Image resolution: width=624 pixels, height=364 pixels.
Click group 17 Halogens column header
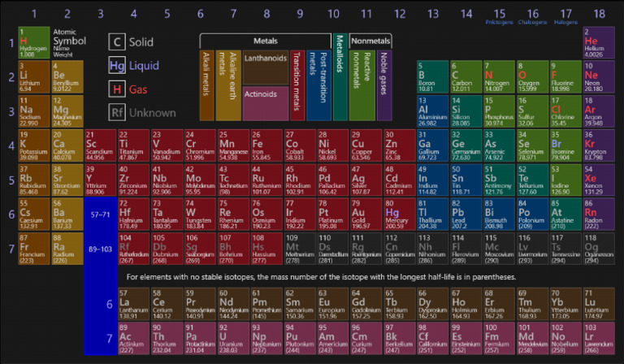pos(565,16)
